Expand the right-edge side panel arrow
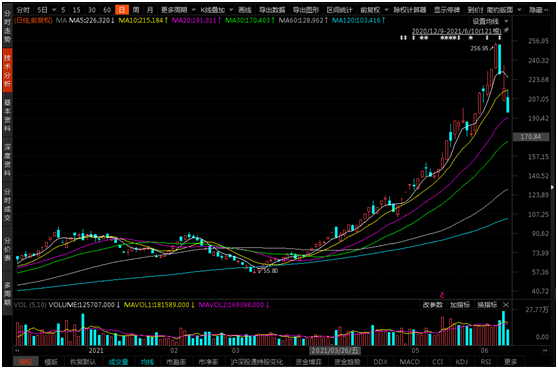The image size is (558, 369). 552,187
